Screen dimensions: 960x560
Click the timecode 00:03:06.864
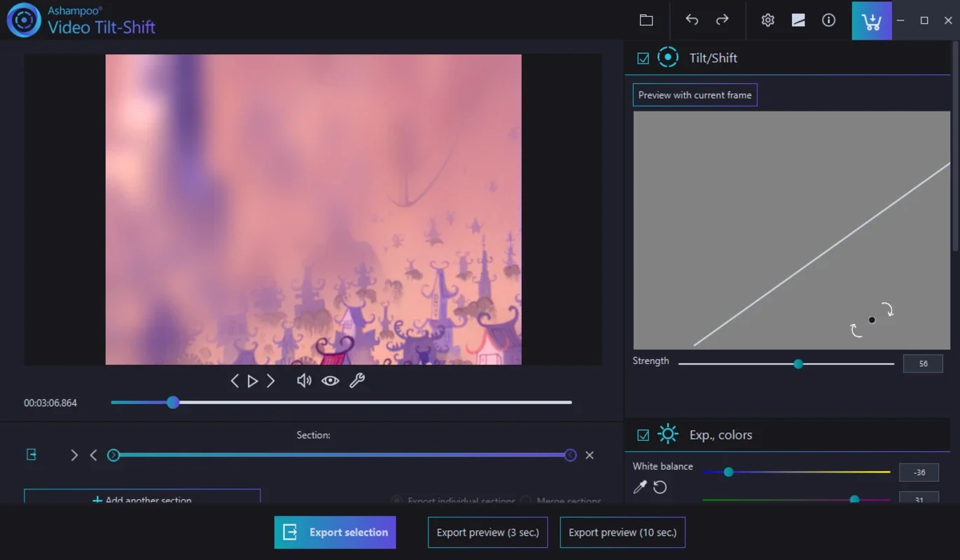50,403
